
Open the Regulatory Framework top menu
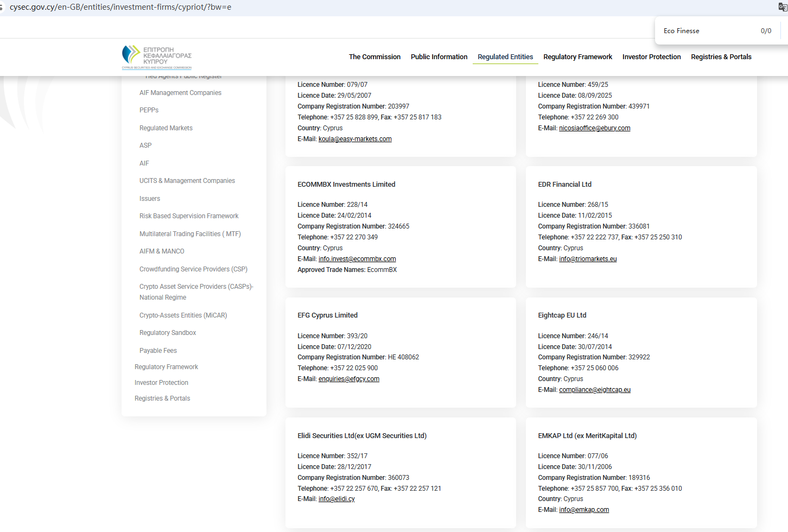click(577, 57)
